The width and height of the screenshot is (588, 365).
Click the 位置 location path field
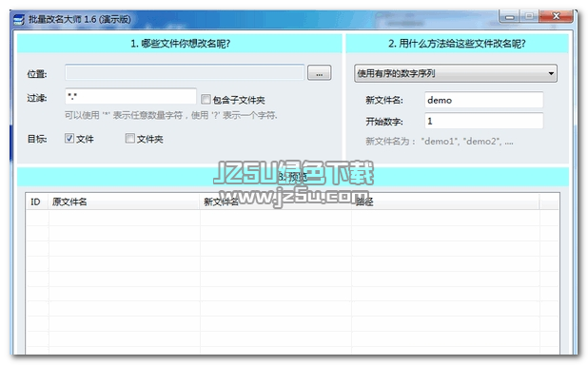(185, 72)
